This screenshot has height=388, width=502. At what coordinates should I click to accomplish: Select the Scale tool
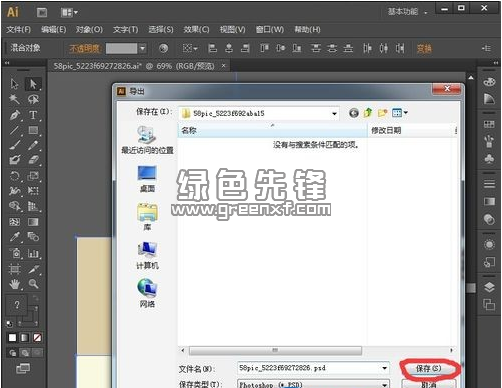[x=33, y=176]
